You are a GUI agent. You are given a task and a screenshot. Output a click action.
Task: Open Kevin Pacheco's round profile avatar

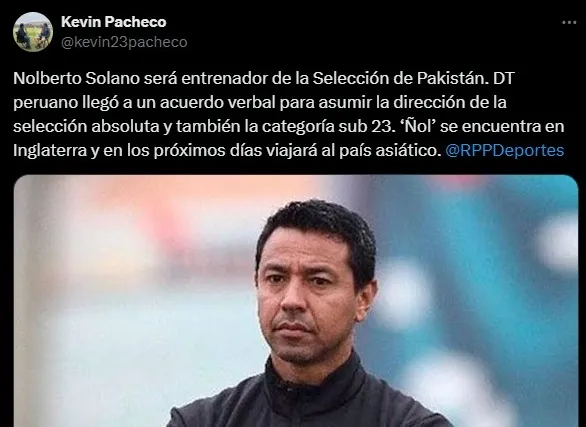tap(33, 32)
